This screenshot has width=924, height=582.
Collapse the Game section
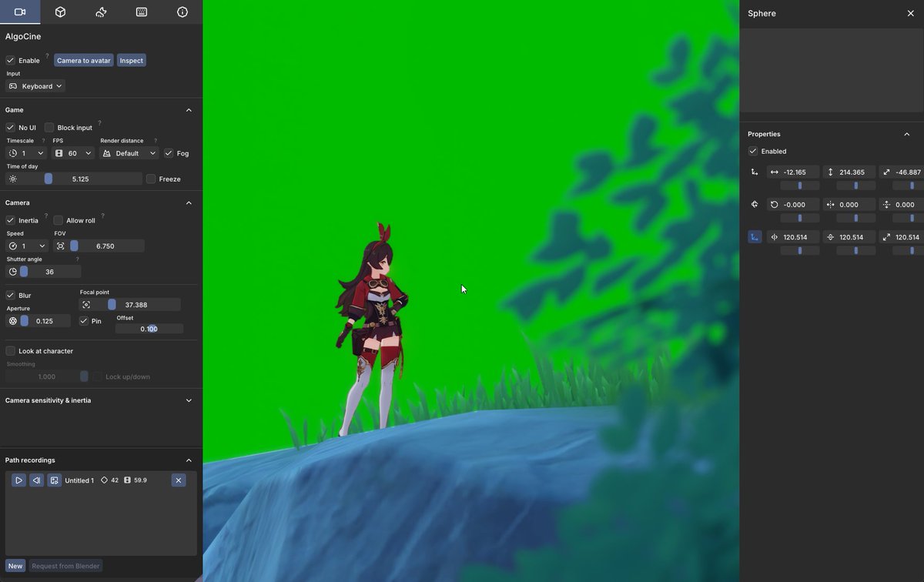[189, 110]
